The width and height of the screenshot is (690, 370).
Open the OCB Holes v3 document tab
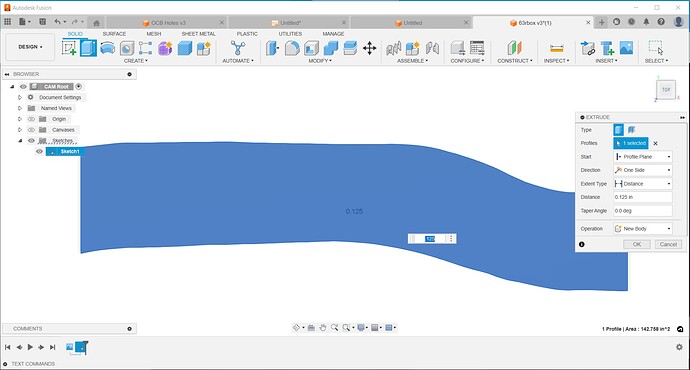pyautogui.click(x=167, y=23)
